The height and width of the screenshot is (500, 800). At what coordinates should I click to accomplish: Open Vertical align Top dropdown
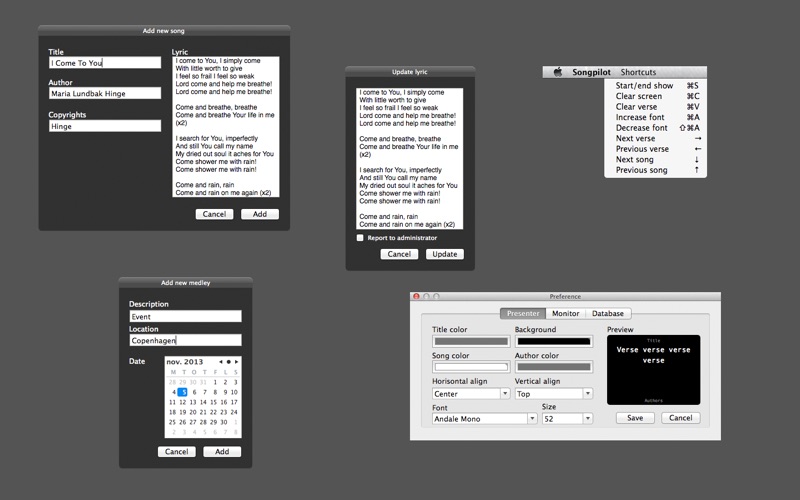point(554,394)
